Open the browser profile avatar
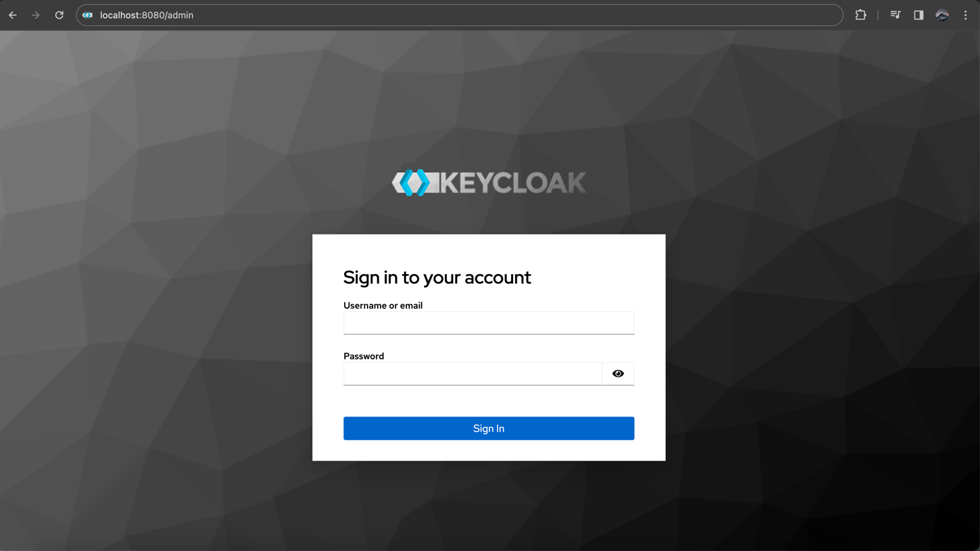 click(x=942, y=15)
